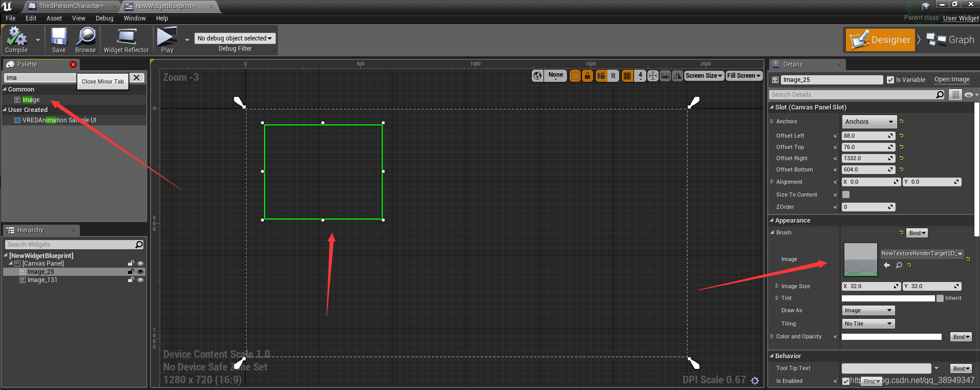Select Image widget in Palette
980x390 pixels.
(31, 100)
